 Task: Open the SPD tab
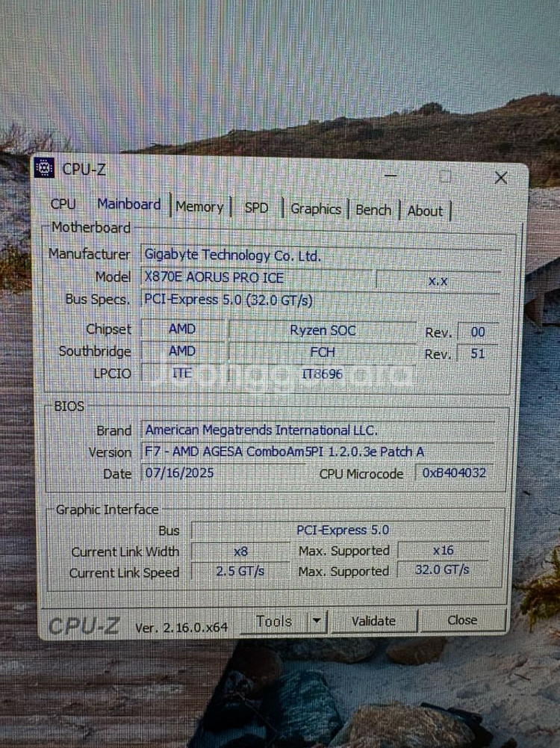click(x=256, y=208)
